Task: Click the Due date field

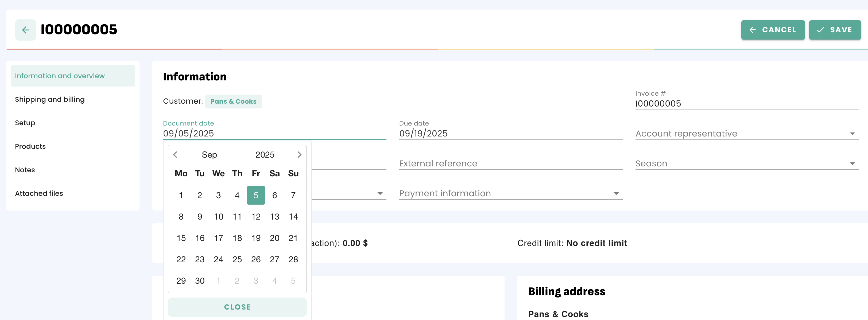Action: click(x=510, y=134)
